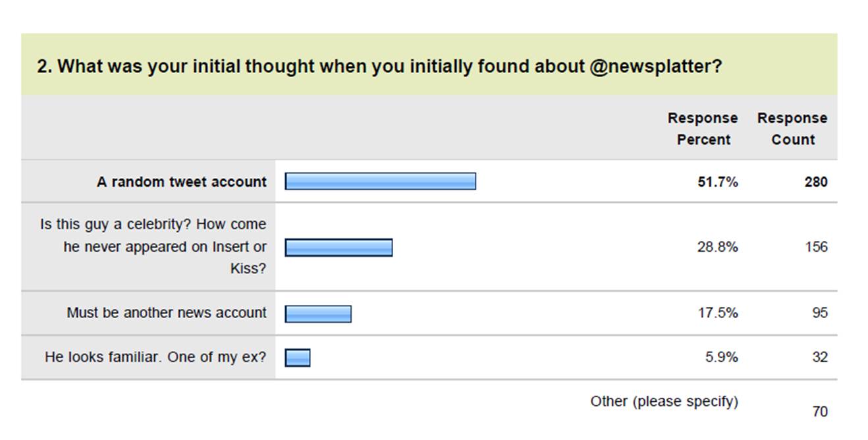Click the 17.5% response percent value
Viewport: 868px width, 440px height.
click(x=718, y=313)
